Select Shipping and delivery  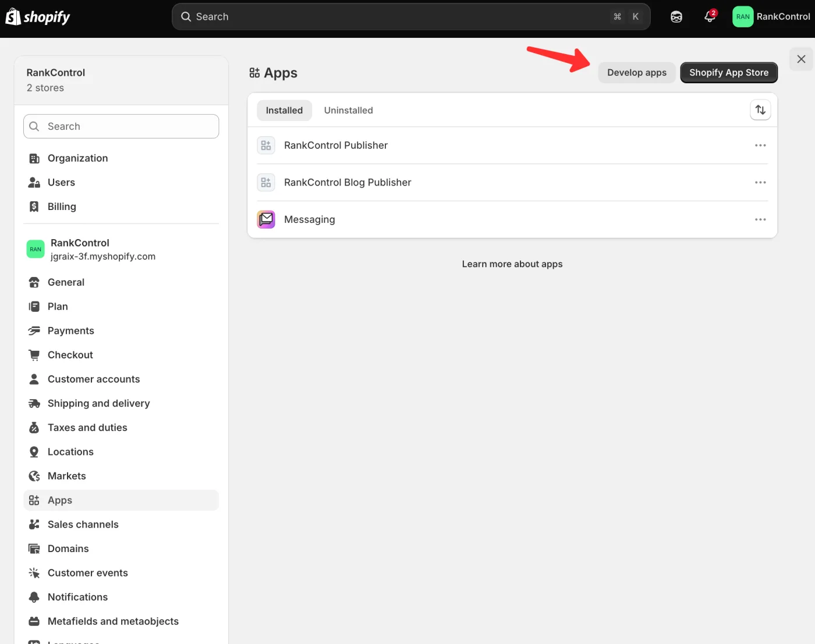[x=121, y=404]
